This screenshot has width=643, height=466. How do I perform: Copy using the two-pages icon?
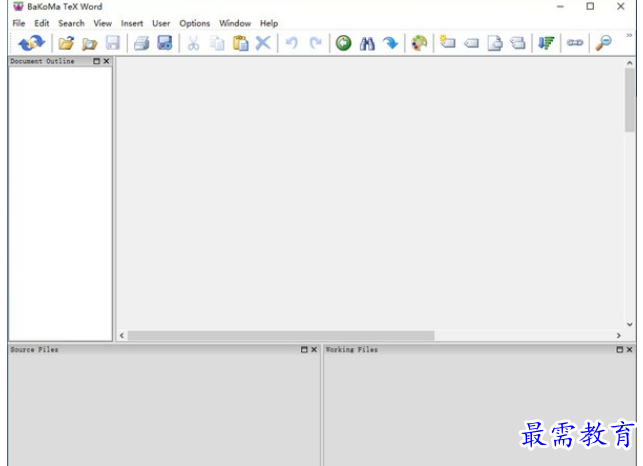point(217,43)
